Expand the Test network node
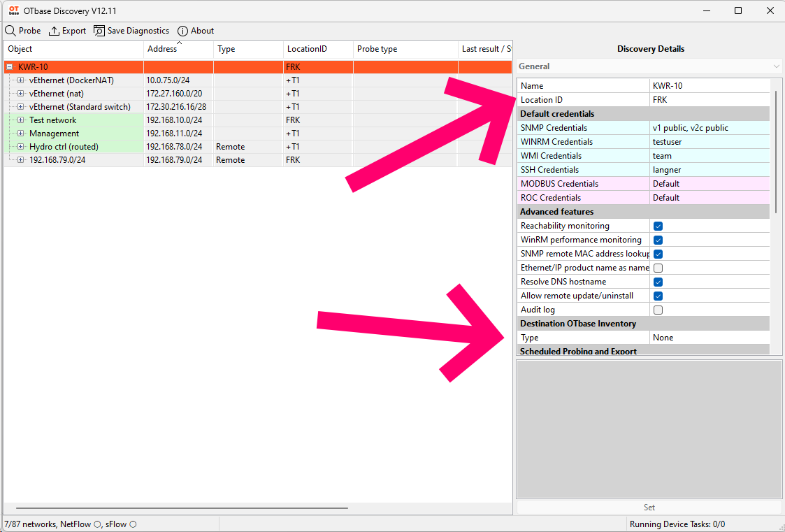The image size is (785, 532). (x=20, y=120)
